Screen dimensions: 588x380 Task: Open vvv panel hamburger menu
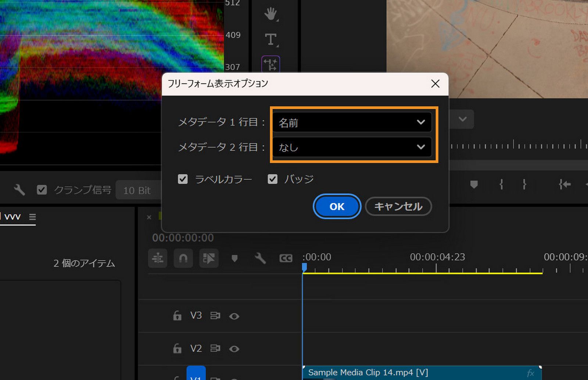[32, 217]
